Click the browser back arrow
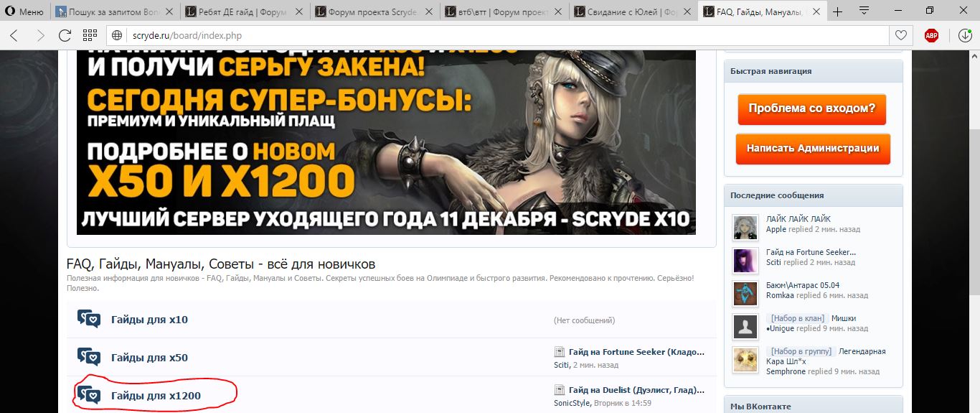The height and width of the screenshot is (413, 980). [x=14, y=35]
